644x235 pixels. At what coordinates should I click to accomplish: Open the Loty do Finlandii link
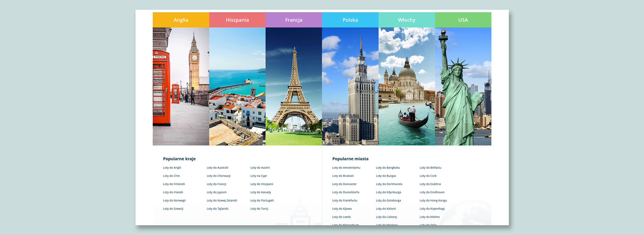pos(174,184)
